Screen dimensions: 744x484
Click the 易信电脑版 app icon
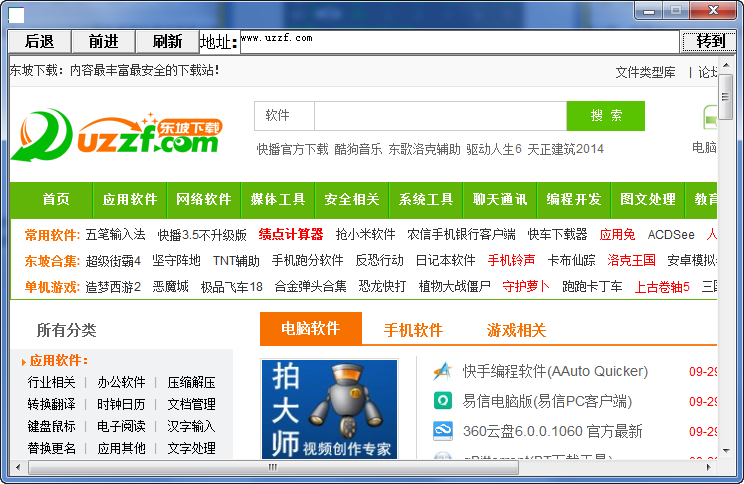[x=443, y=400]
